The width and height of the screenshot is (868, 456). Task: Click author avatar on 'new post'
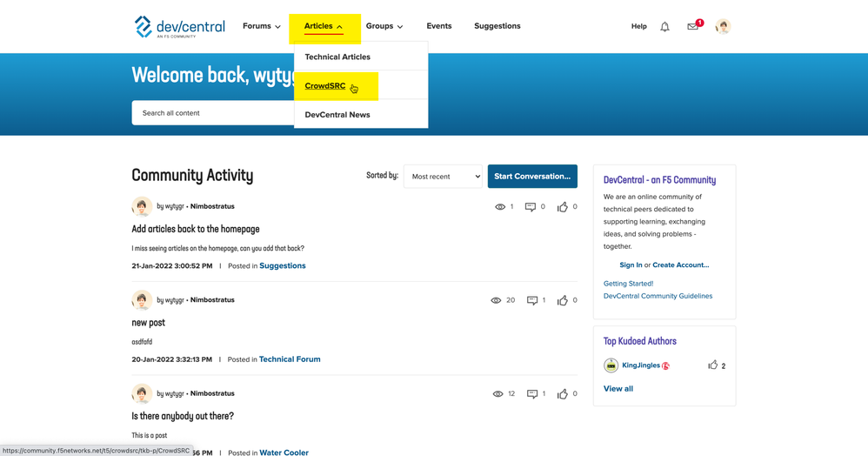pyautogui.click(x=142, y=299)
